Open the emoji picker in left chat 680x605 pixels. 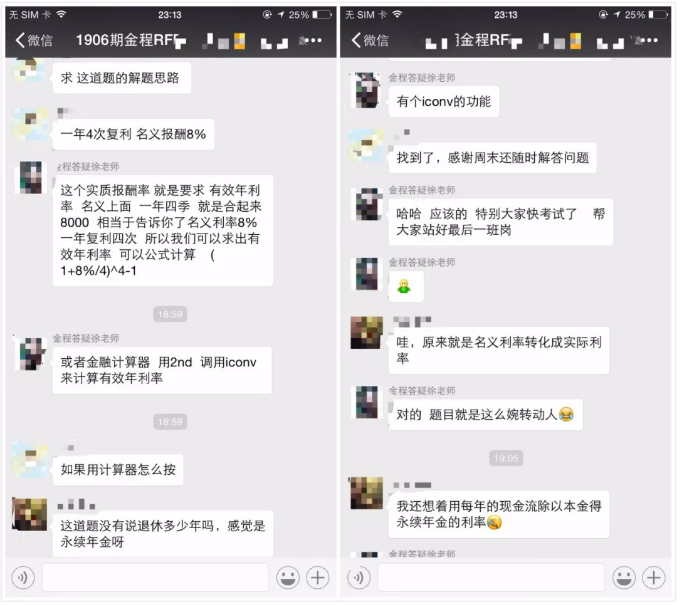289,580
